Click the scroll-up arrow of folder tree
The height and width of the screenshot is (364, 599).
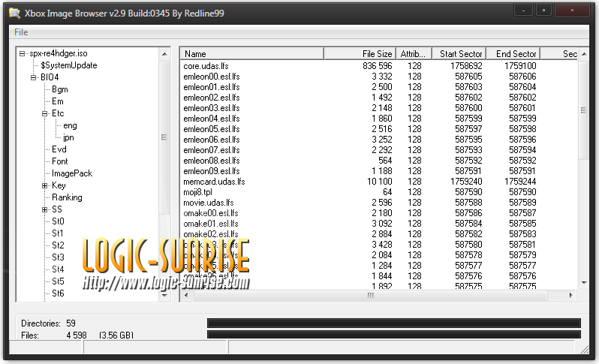(164, 54)
